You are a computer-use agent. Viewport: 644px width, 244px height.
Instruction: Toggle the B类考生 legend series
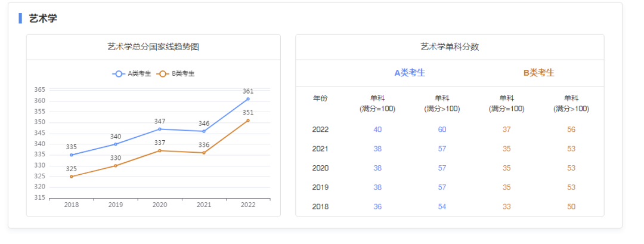tap(176, 74)
